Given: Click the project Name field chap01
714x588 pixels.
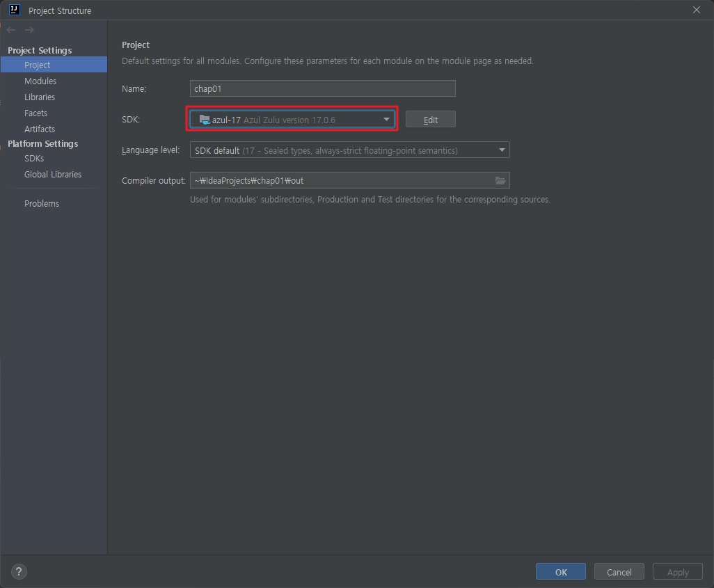Looking at the screenshot, I should pyautogui.click(x=322, y=88).
